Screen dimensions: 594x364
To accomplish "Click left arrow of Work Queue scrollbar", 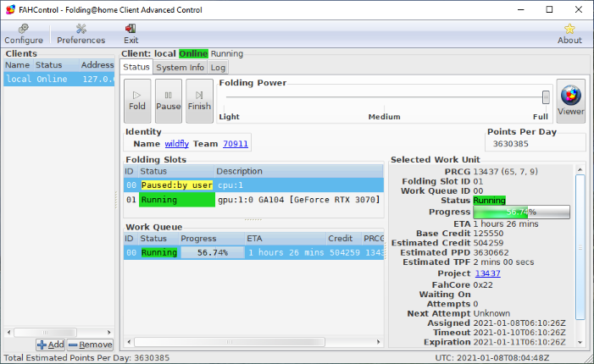I will pyautogui.click(x=129, y=342).
